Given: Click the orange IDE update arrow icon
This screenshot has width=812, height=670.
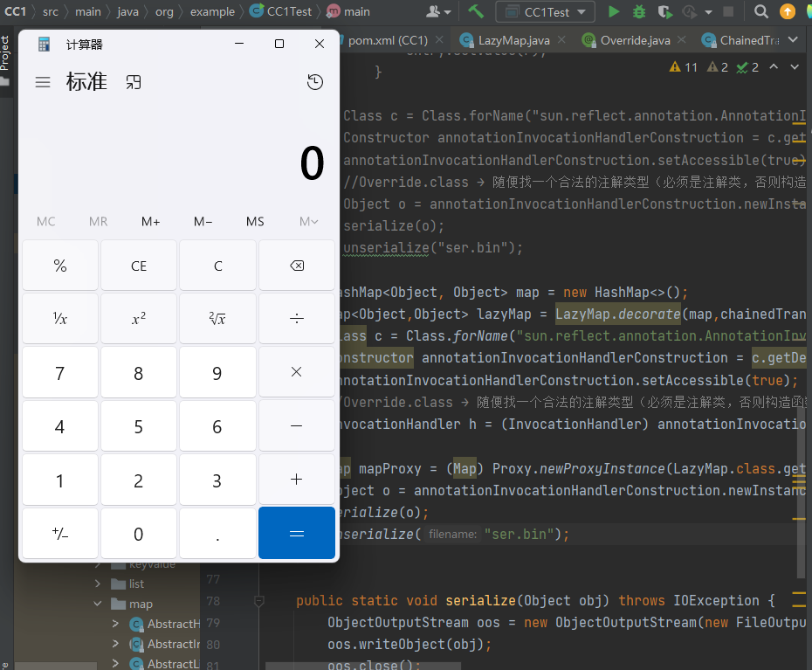Looking at the screenshot, I should (788, 11).
